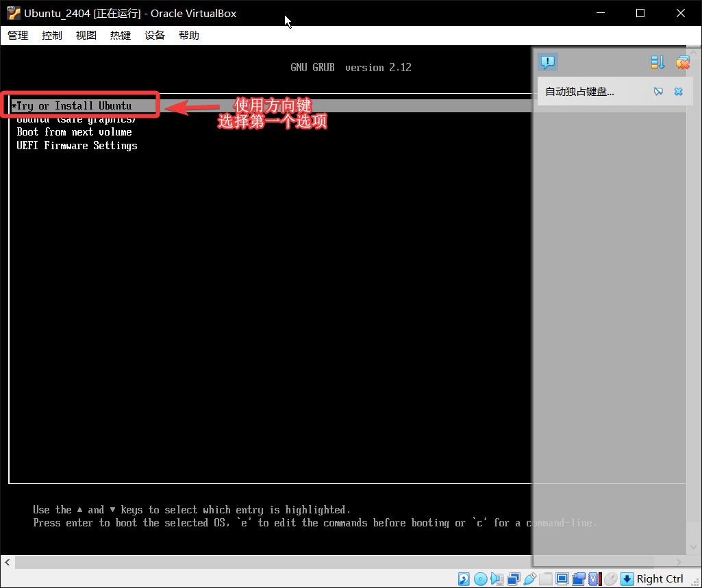This screenshot has height=588, width=702.
Task: Click the VirtualBox icon in the title bar
Action: [14, 14]
